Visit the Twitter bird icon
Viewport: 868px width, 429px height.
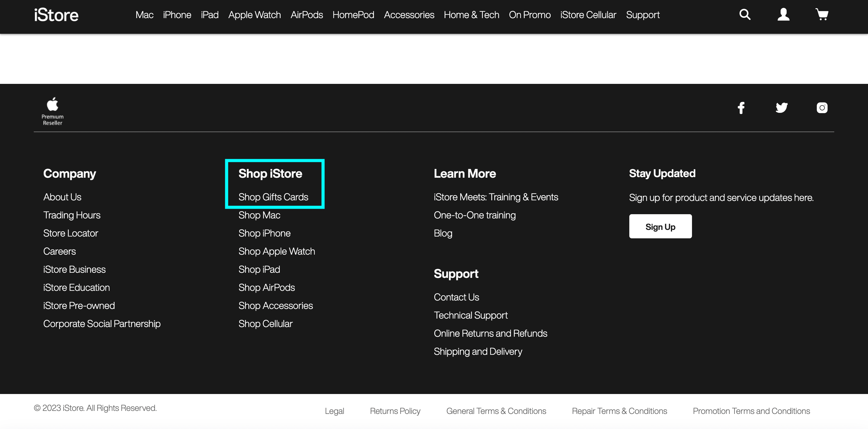pos(782,108)
